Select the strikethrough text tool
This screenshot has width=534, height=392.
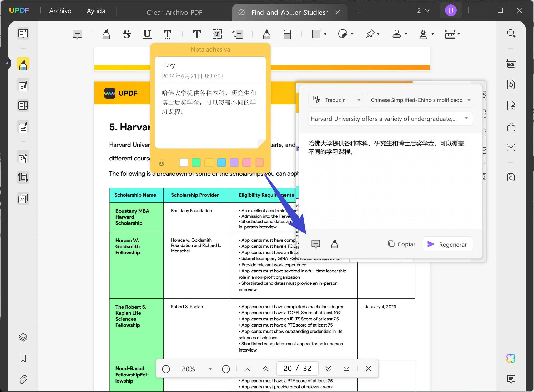(127, 34)
